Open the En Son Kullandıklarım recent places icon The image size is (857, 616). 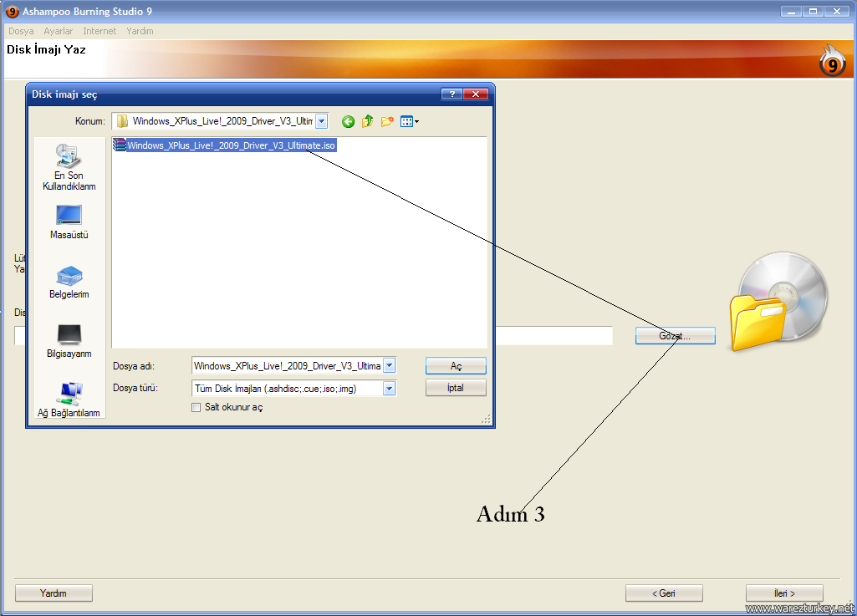click(x=69, y=167)
